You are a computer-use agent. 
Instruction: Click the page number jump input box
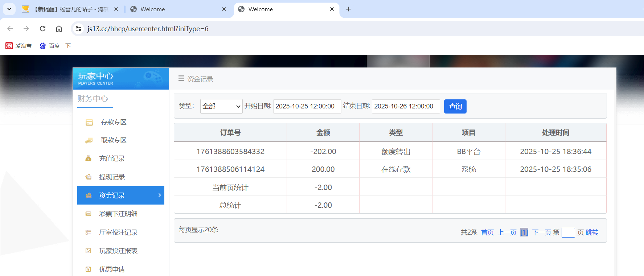tap(568, 232)
